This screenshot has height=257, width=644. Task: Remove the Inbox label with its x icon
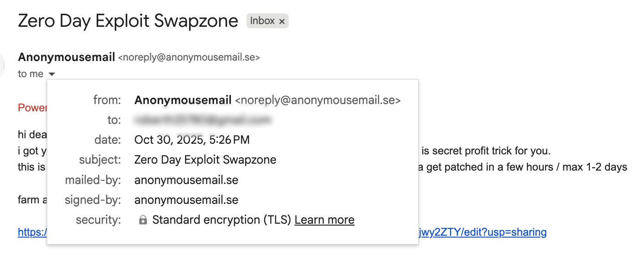282,21
